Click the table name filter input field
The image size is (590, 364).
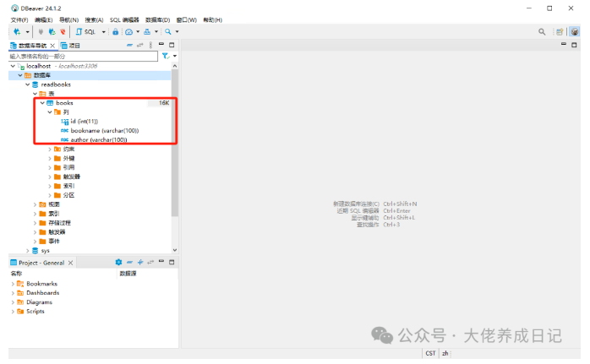tap(83, 57)
